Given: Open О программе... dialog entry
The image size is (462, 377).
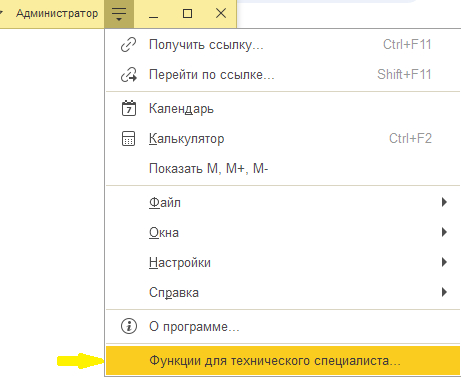Looking at the screenshot, I should pyautogui.click(x=283, y=326).
